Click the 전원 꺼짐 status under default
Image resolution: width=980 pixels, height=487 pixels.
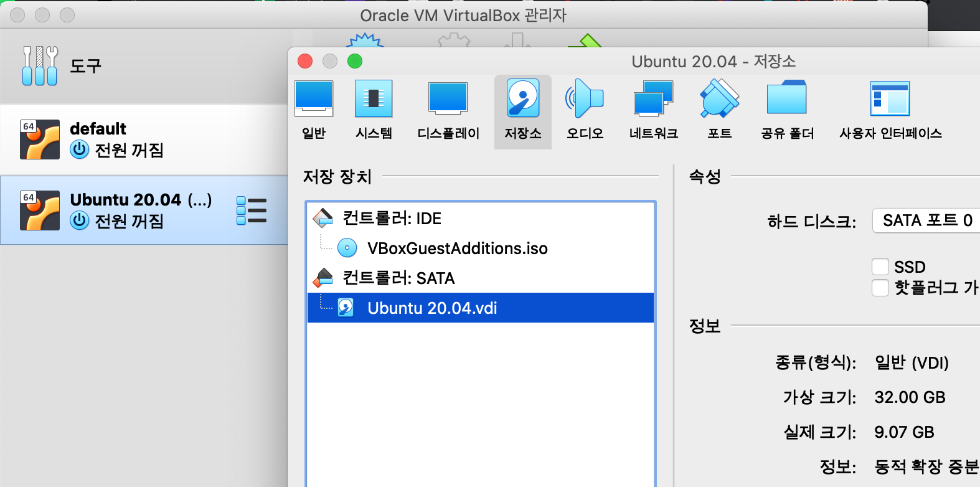tap(129, 150)
